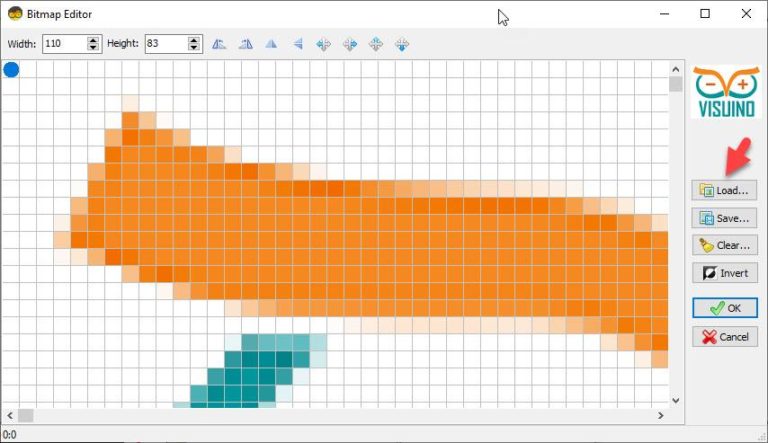Viewport: 768px width, 443px height.
Task: Click the vertical scrollbar down arrow
Action: (675, 400)
